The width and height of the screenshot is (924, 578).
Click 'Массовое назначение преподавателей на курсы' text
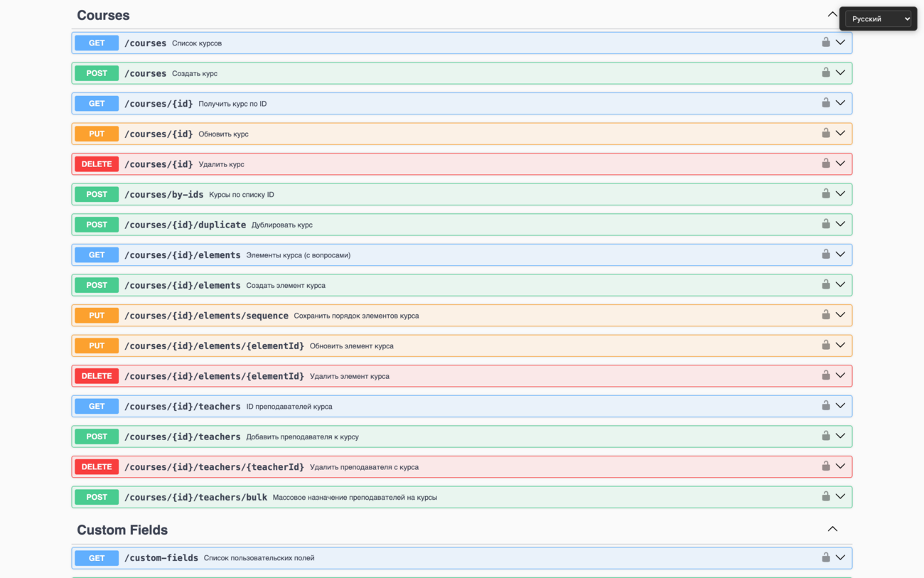coord(355,498)
